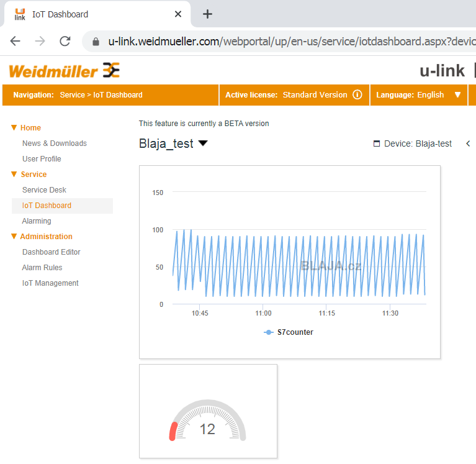The image size is (476, 464).
Task: Open Service Desk in sidebar
Action: coord(44,189)
